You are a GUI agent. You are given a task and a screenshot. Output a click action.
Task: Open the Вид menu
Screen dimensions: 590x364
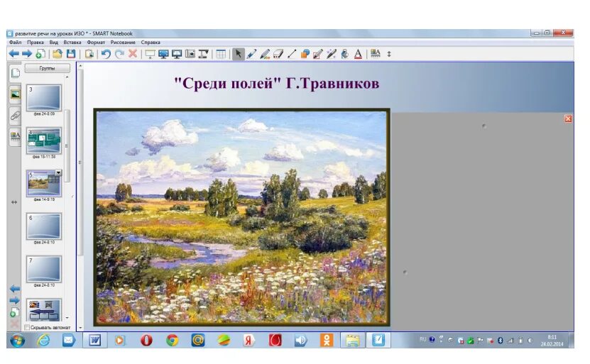(x=54, y=43)
